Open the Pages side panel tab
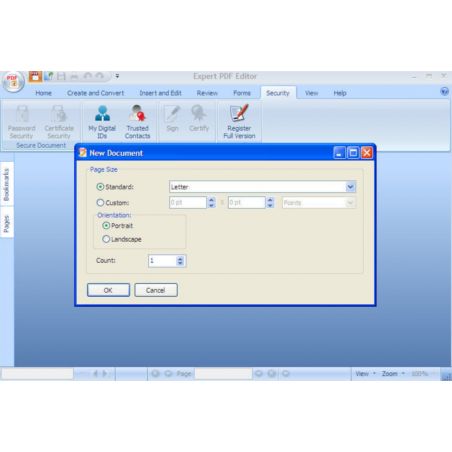Screen dimensions: 452x452 tap(7, 223)
